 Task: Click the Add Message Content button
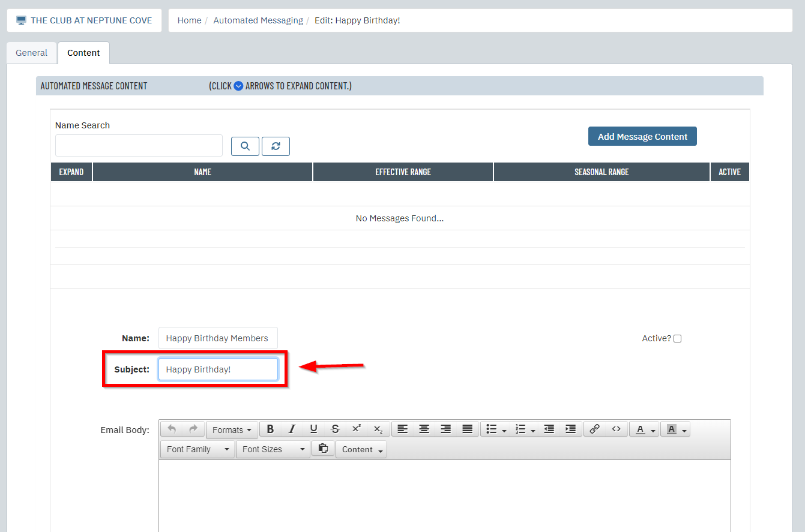click(642, 136)
